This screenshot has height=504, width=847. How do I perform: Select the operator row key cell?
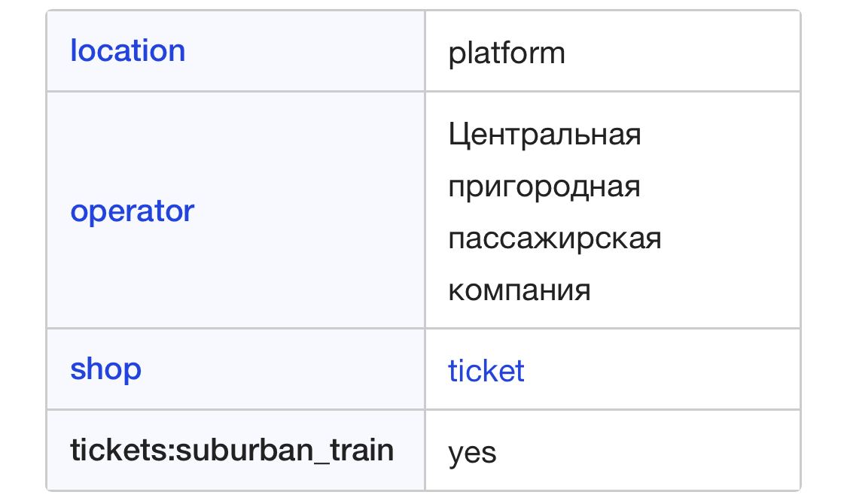pyautogui.click(x=236, y=211)
